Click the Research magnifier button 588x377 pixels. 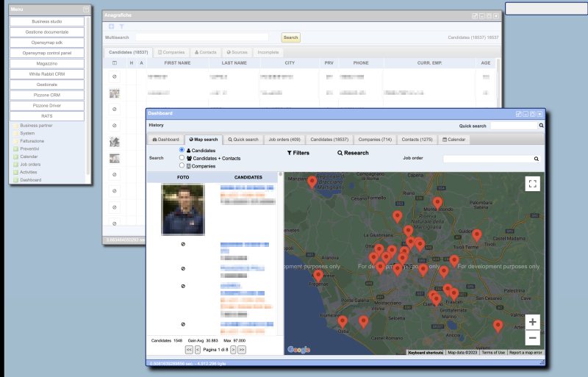[x=353, y=153]
